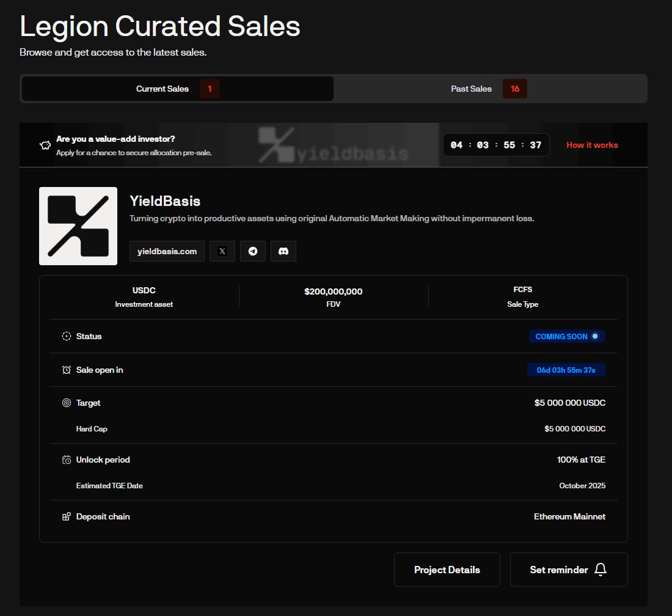Click the piggy bank investor icon
672x616 pixels.
[45, 145]
